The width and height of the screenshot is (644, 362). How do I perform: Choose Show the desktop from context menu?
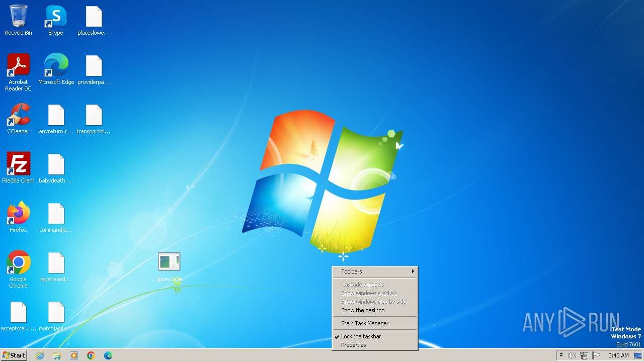pyautogui.click(x=375, y=310)
